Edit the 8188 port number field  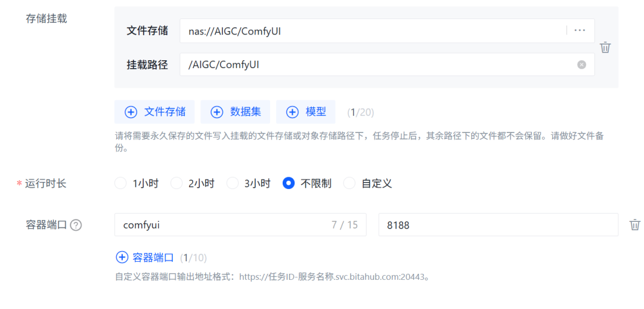pos(498,225)
